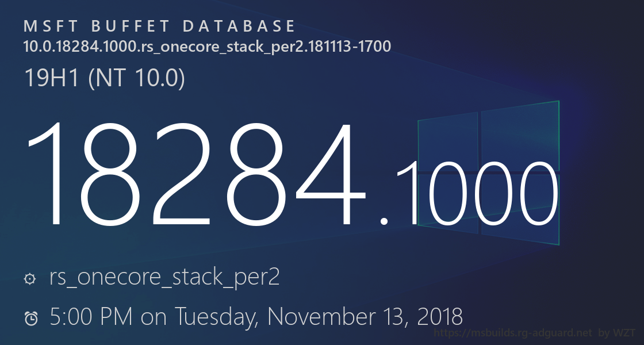Image resolution: width=644 pixels, height=345 pixels.
Task: Click the 19H1 version label
Action: point(53,78)
